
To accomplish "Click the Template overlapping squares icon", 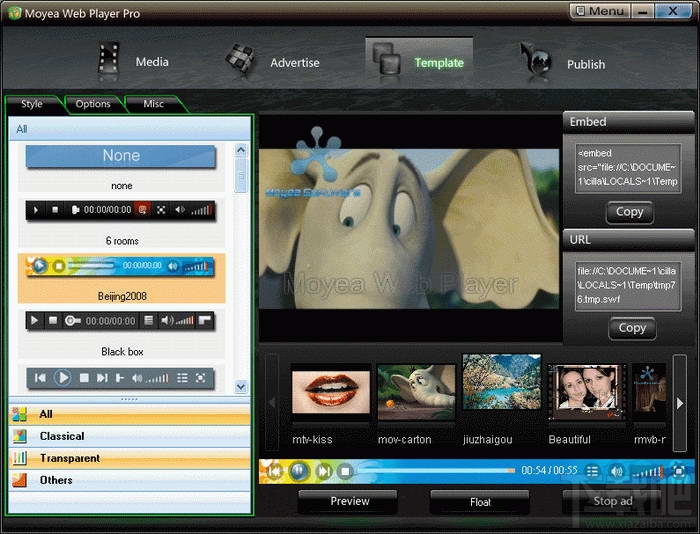I will click(x=387, y=58).
